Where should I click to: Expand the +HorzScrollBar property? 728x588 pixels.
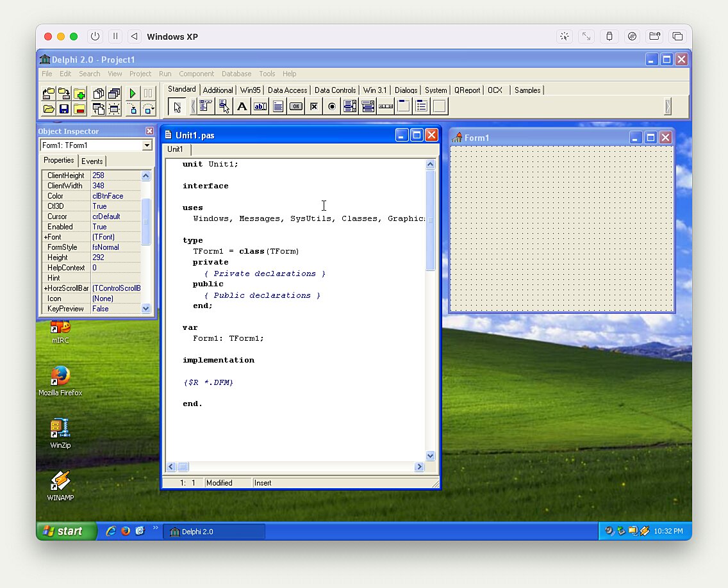[x=45, y=288]
